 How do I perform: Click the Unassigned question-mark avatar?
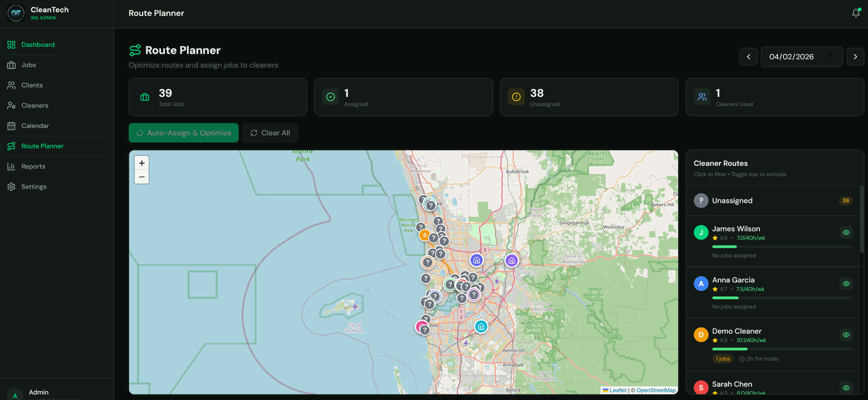pos(701,201)
